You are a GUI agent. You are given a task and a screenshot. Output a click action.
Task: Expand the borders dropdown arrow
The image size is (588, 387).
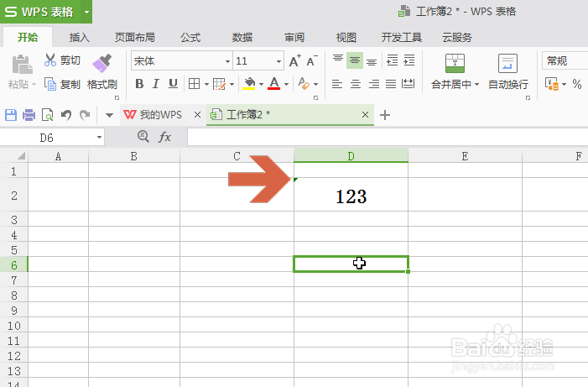(x=206, y=84)
